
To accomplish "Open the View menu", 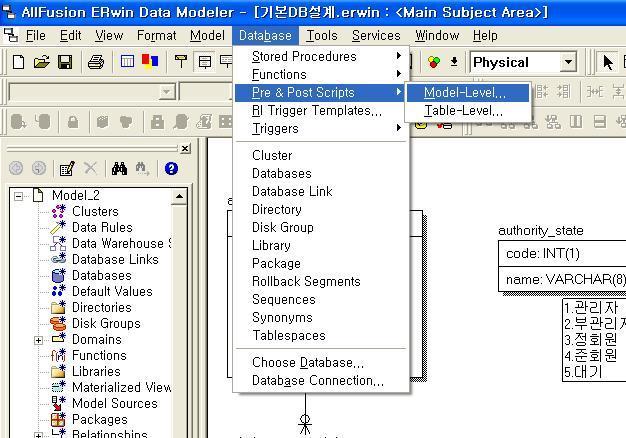I will (109, 36).
